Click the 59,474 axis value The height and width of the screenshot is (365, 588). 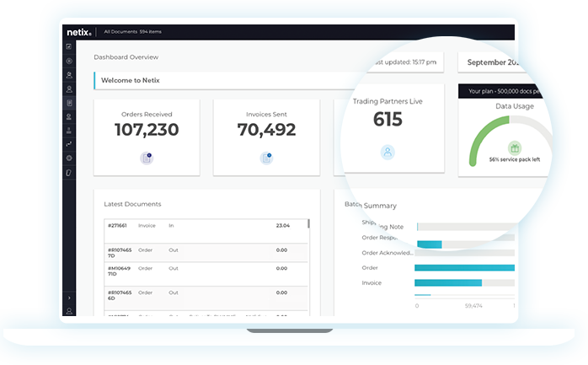click(x=473, y=306)
